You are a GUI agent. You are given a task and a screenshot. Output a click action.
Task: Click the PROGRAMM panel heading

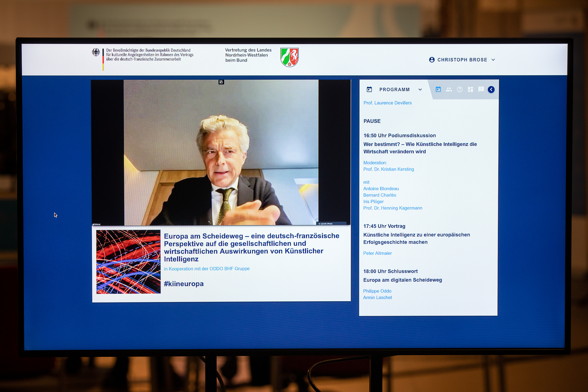point(394,90)
